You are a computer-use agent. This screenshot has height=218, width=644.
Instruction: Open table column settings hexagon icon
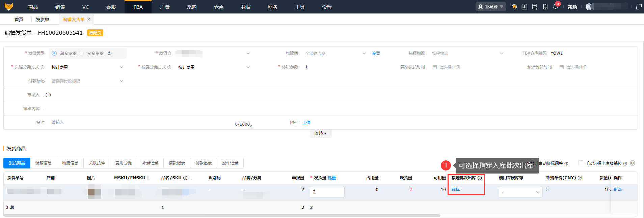coord(633,163)
